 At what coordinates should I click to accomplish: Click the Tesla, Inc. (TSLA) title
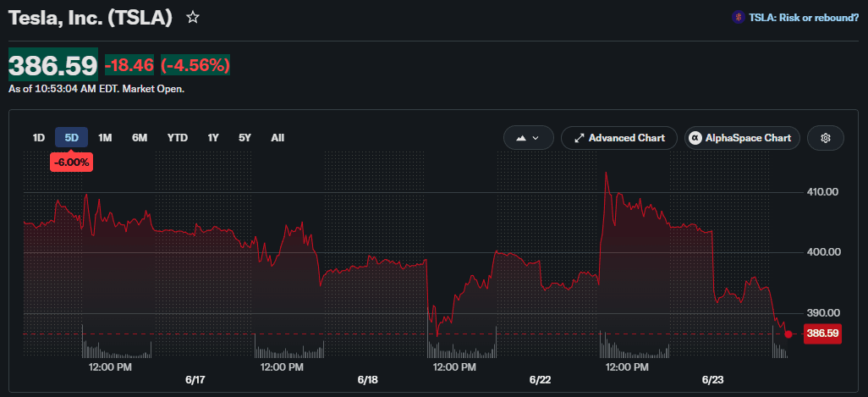tap(91, 18)
